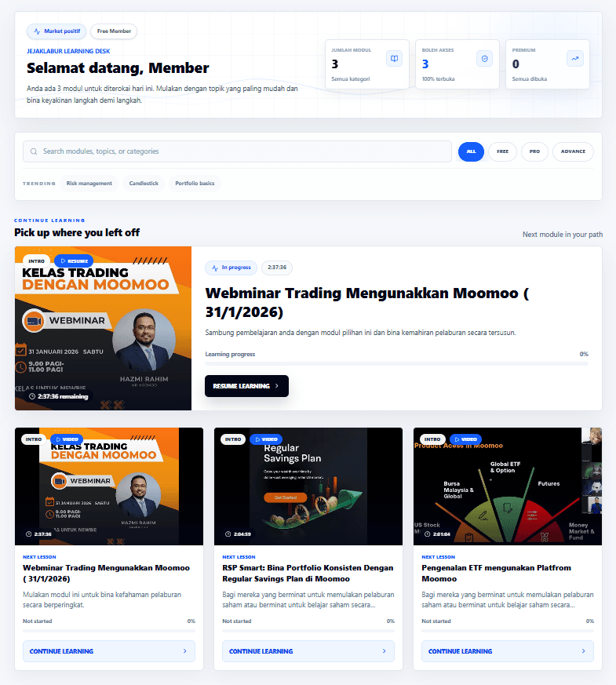Select the ALL filter pill
The width and height of the screenshot is (616, 685).
click(471, 151)
